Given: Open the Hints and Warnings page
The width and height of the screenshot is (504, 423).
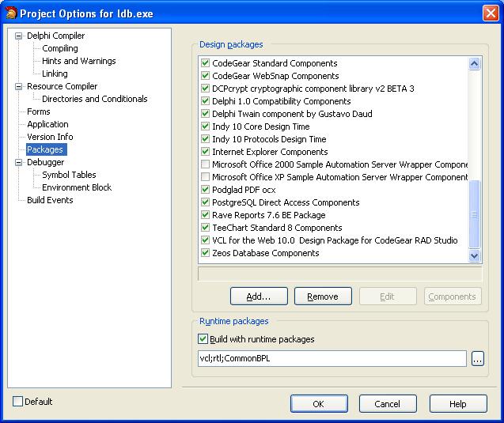Looking at the screenshot, I should click(79, 61).
